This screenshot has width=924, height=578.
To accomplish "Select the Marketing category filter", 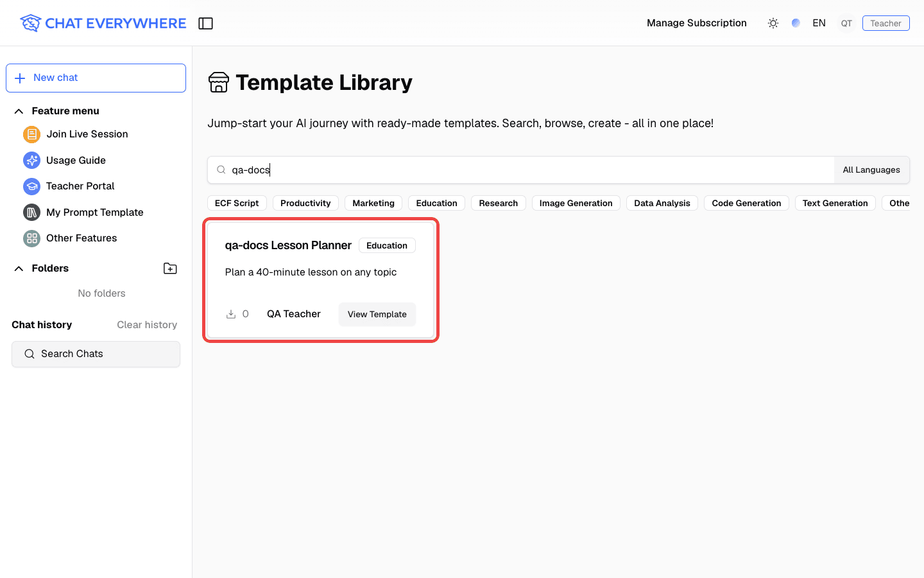I will point(373,203).
